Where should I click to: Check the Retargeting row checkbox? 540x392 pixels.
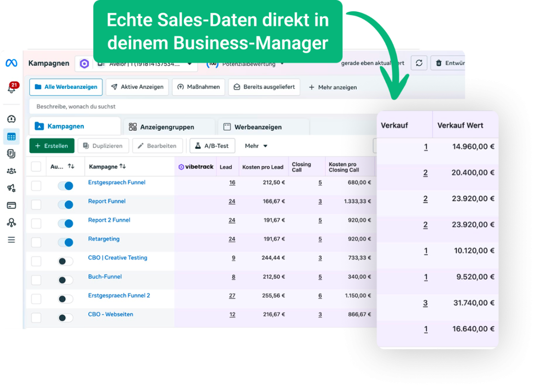(36, 243)
